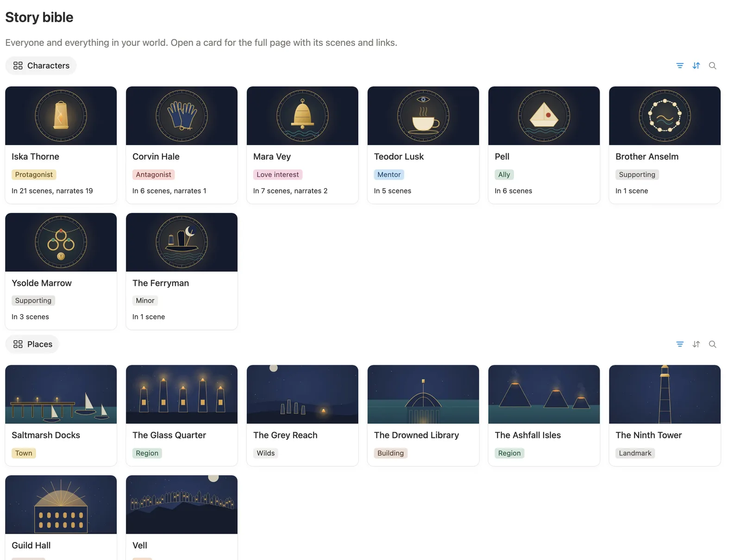This screenshot has width=752, height=560.
Task: Open the filter icon in Characters section
Action: 680,66
